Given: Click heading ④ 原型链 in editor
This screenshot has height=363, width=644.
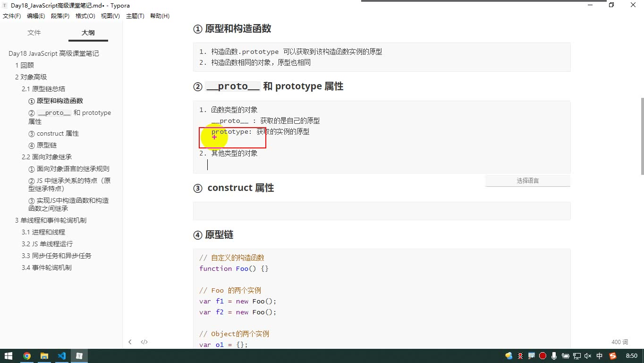Looking at the screenshot, I should coord(213,235).
